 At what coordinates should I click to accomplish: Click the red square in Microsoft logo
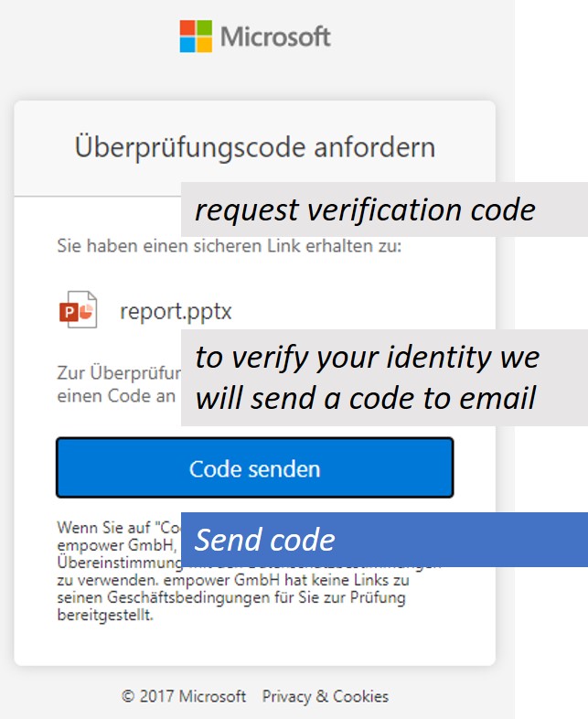[x=187, y=28]
